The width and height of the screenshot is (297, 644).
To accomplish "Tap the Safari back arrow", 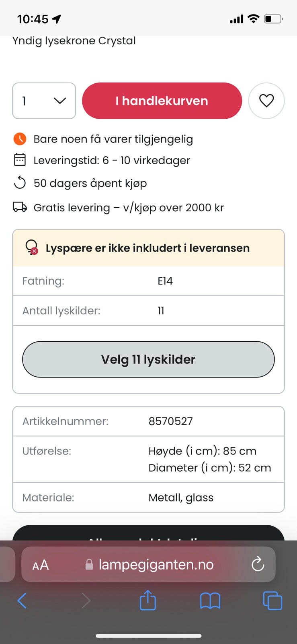I will pyautogui.click(x=22, y=601).
